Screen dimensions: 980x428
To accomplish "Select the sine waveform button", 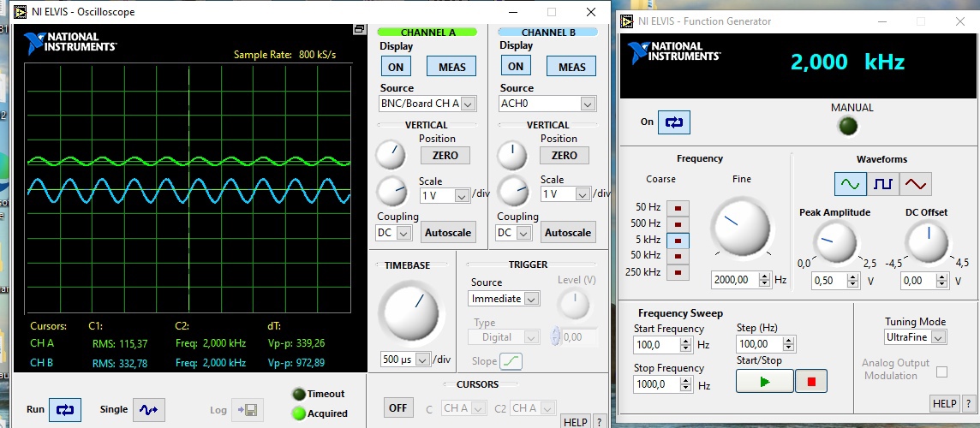I will [850, 184].
